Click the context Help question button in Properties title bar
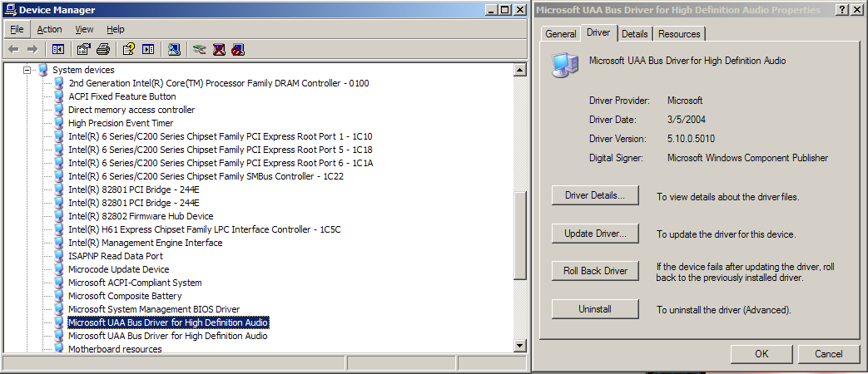 tap(841, 10)
